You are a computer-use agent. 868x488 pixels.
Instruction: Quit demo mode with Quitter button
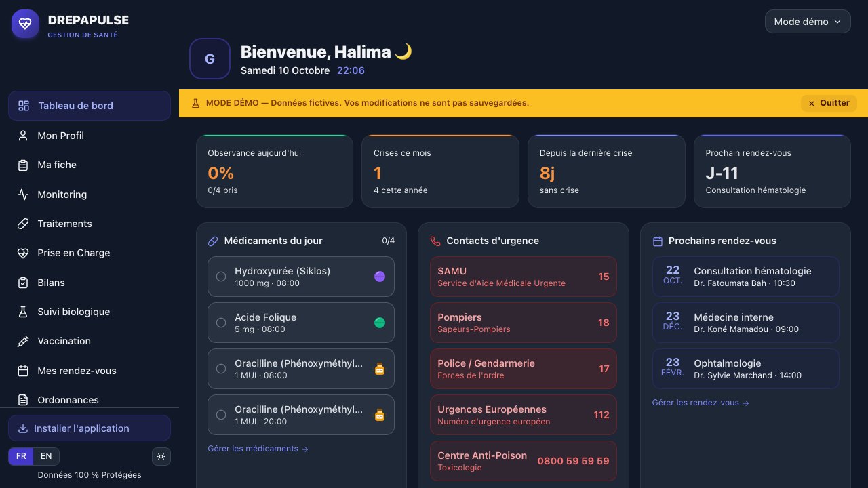[829, 103]
